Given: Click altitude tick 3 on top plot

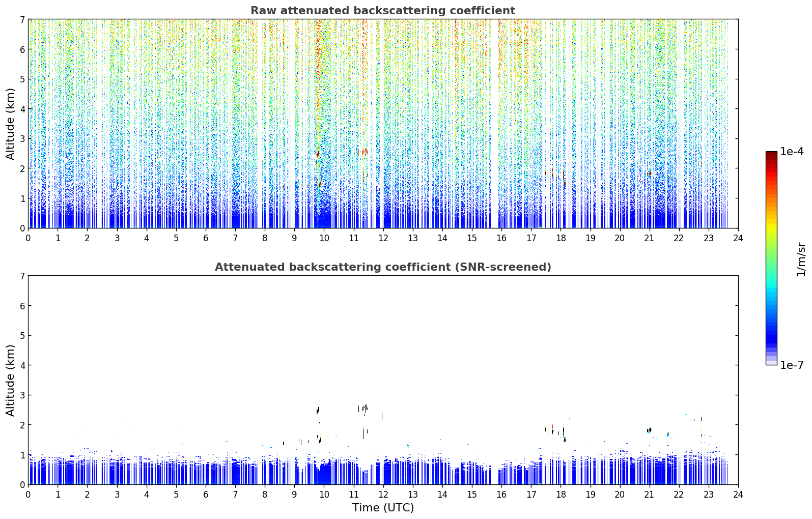Looking at the screenshot, I should coord(22,139).
